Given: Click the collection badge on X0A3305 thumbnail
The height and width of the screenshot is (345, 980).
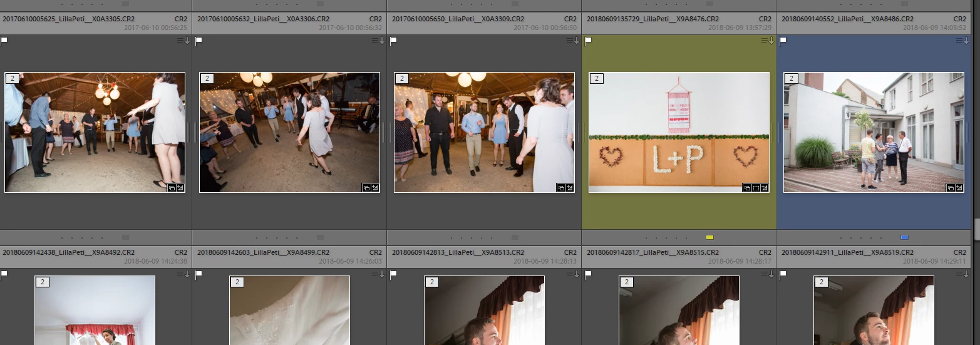Looking at the screenshot, I should (x=172, y=187).
